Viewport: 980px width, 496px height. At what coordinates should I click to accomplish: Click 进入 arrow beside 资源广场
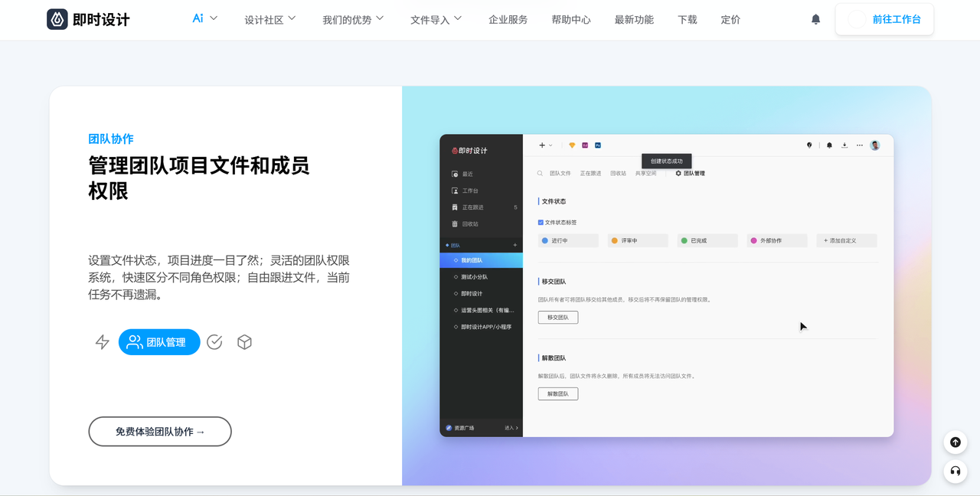click(511, 428)
